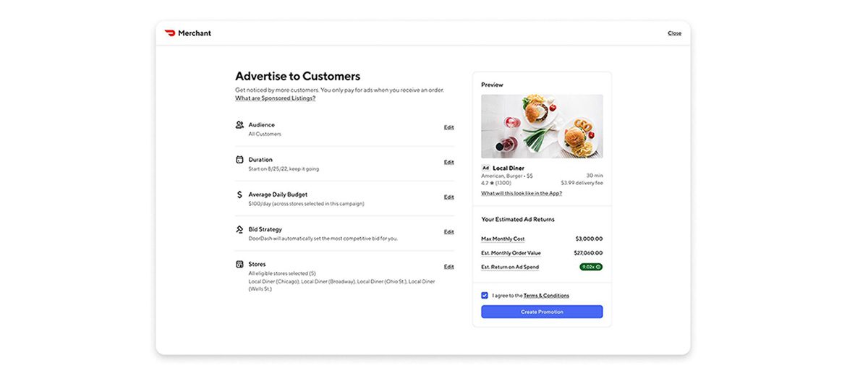Edit the Audience setting
The width and height of the screenshot is (868, 376).
449,127
